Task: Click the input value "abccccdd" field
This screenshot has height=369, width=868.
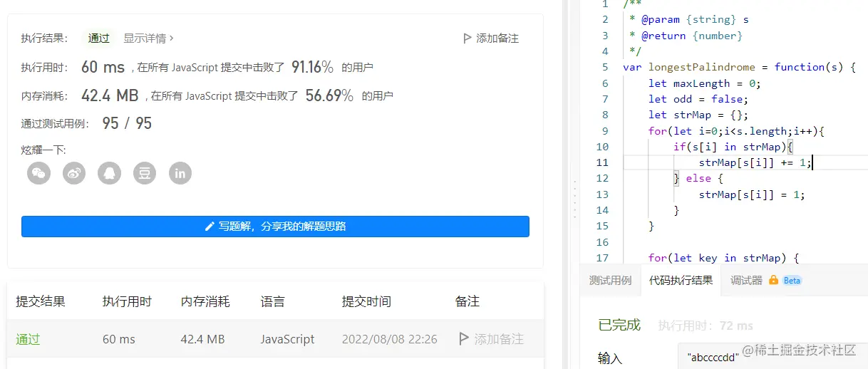Action: 773,358
